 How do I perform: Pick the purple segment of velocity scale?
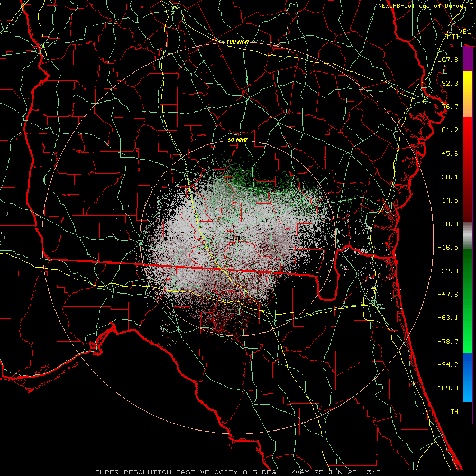(467, 59)
